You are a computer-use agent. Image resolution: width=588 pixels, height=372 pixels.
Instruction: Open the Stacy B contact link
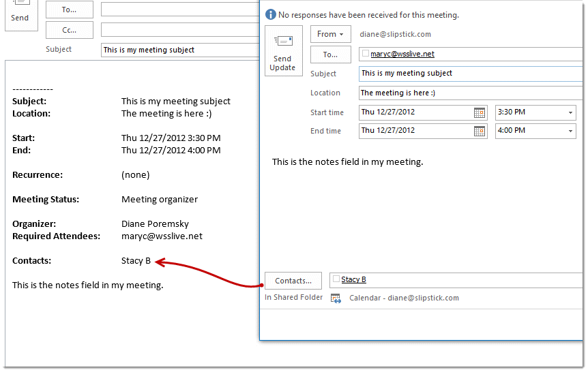(x=353, y=279)
